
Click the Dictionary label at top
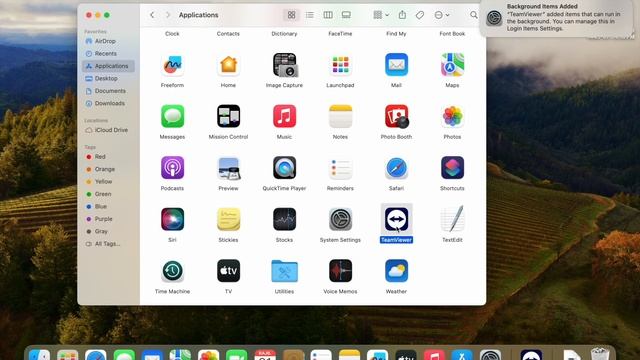pos(284,34)
